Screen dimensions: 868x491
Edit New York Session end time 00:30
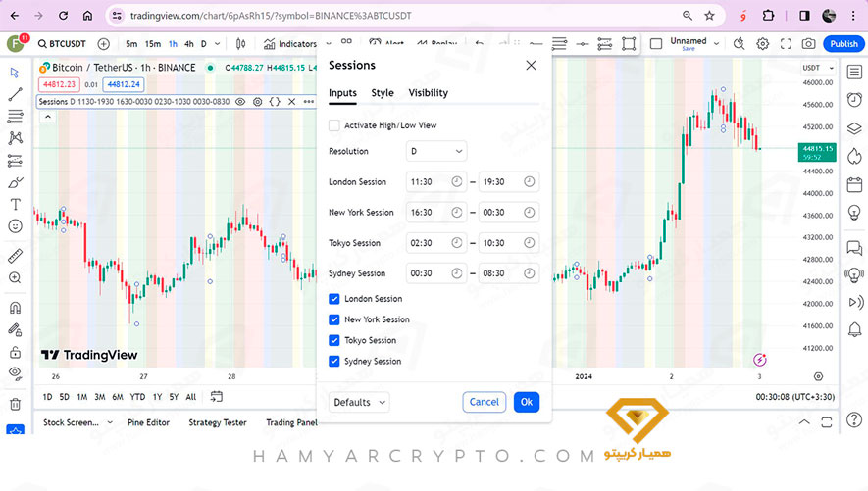pyautogui.click(x=509, y=213)
